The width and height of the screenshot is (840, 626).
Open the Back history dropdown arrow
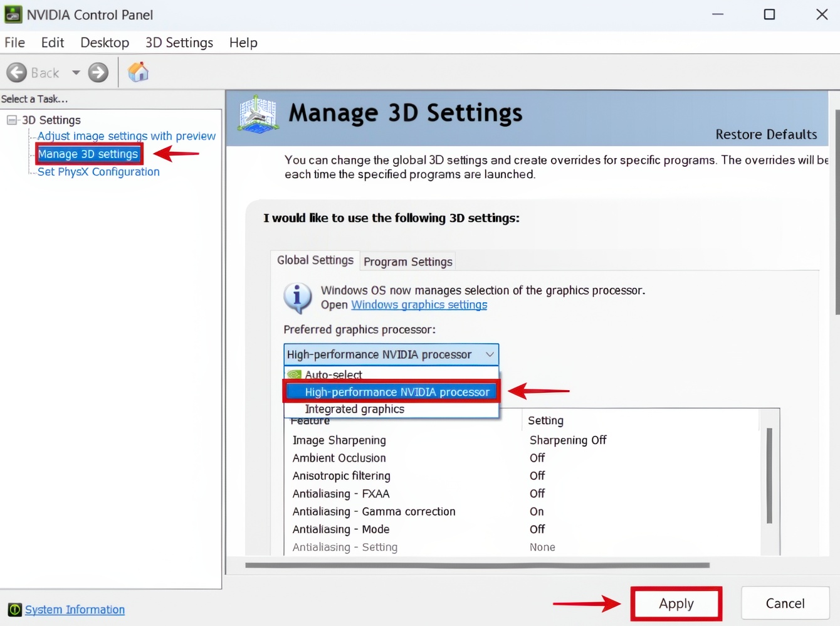(76, 73)
